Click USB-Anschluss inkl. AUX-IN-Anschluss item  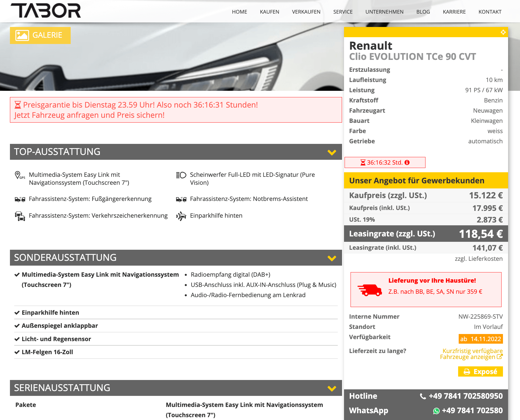click(x=263, y=285)
